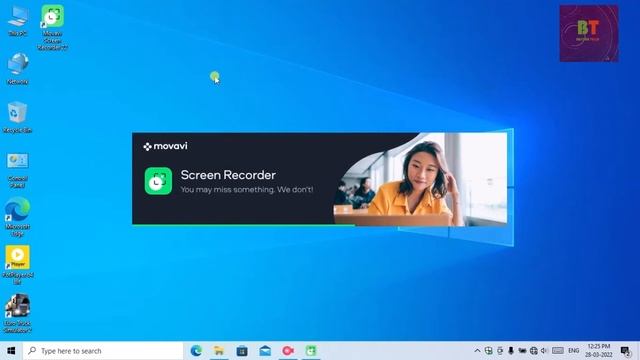Open the touch keyboard tray button
The image size is (640, 360).
pos(558,351)
